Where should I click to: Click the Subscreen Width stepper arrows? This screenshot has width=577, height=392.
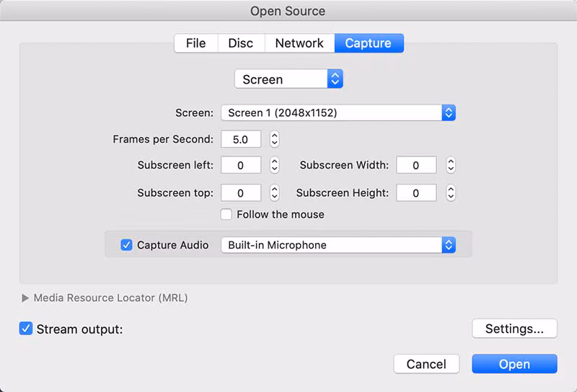click(451, 165)
